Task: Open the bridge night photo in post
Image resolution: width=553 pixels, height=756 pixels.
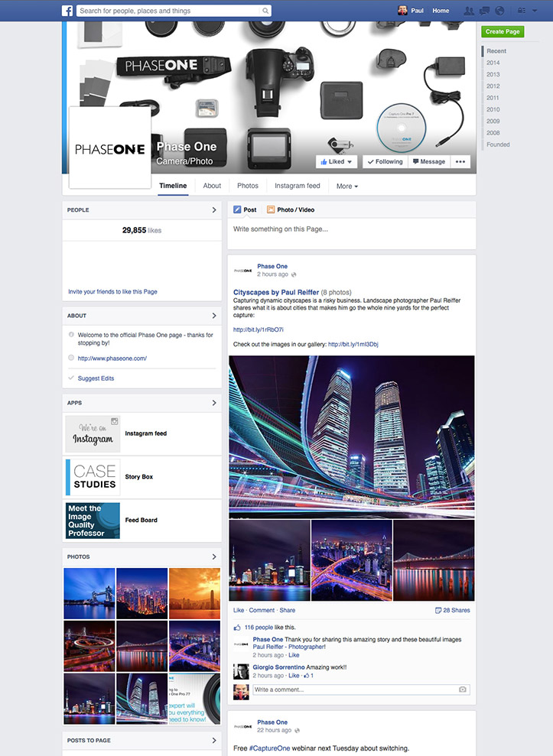Action: [x=434, y=560]
